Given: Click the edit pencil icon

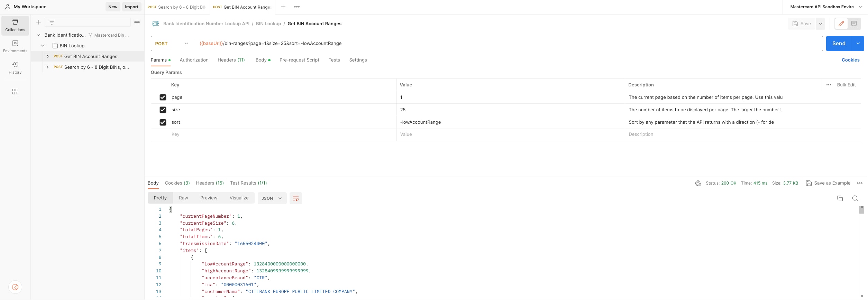Looking at the screenshot, I should pos(841,24).
